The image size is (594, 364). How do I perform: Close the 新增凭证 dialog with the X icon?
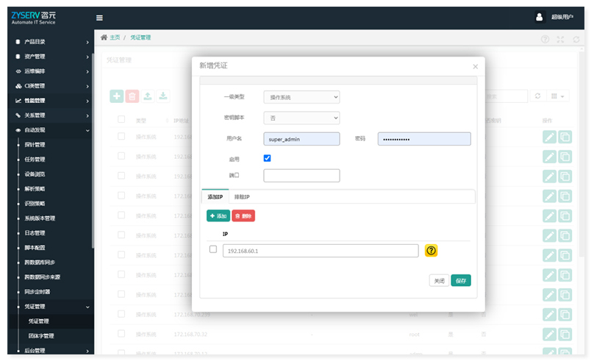coord(475,66)
